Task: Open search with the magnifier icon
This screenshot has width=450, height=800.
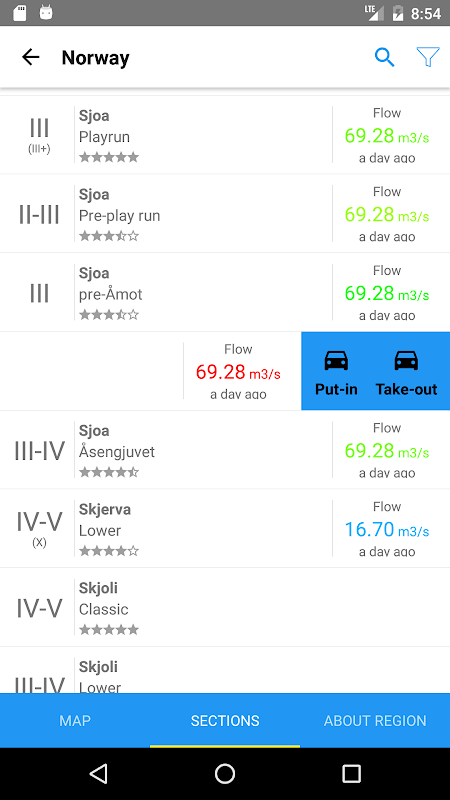Action: coord(384,57)
